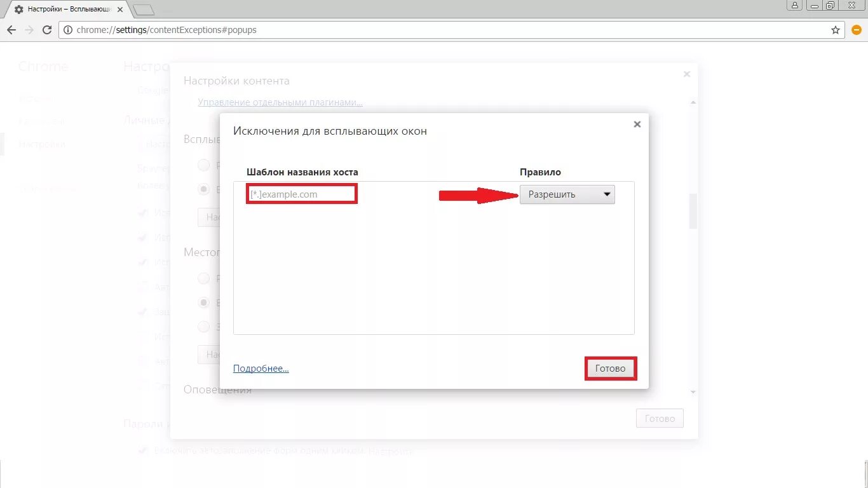Image resolution: width=868 pixels, height=488 pixels.
Task: Open Настройки in the Chrome sidebar
Action: (x=42, y=144)
